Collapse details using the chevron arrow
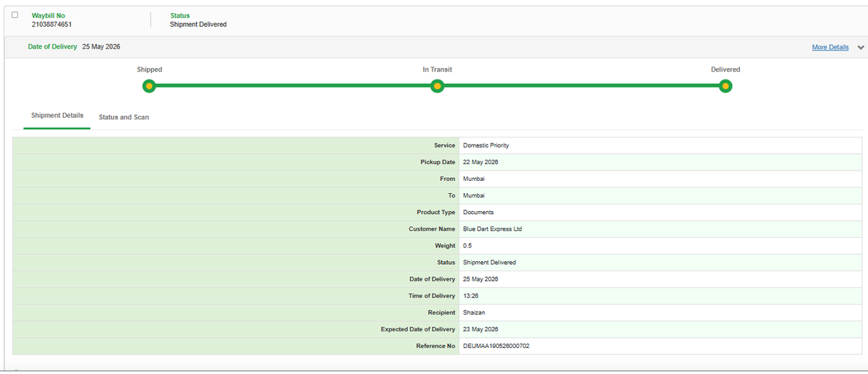 860,48
